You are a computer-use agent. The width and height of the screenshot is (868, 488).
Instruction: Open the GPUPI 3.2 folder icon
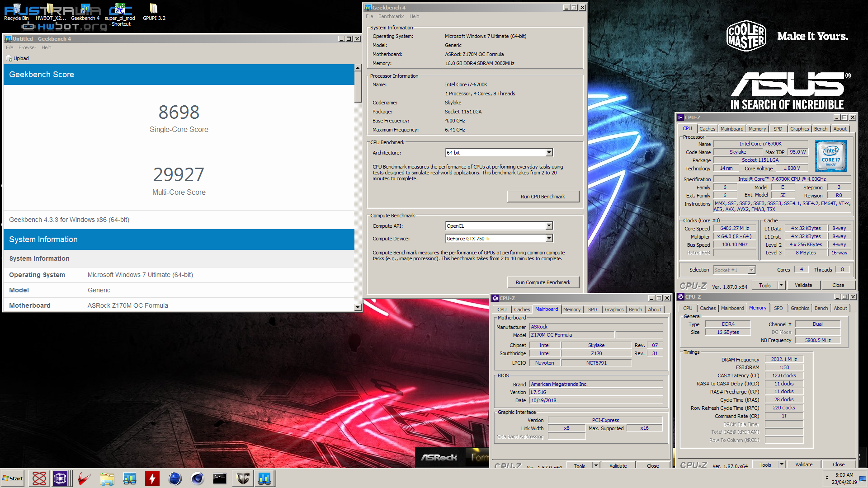coord(154,12)
